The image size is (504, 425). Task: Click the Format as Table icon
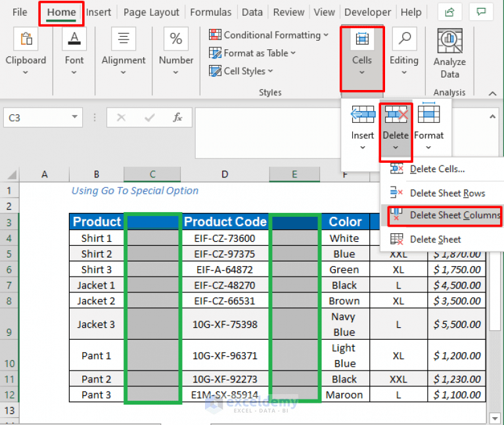(215, 53)
